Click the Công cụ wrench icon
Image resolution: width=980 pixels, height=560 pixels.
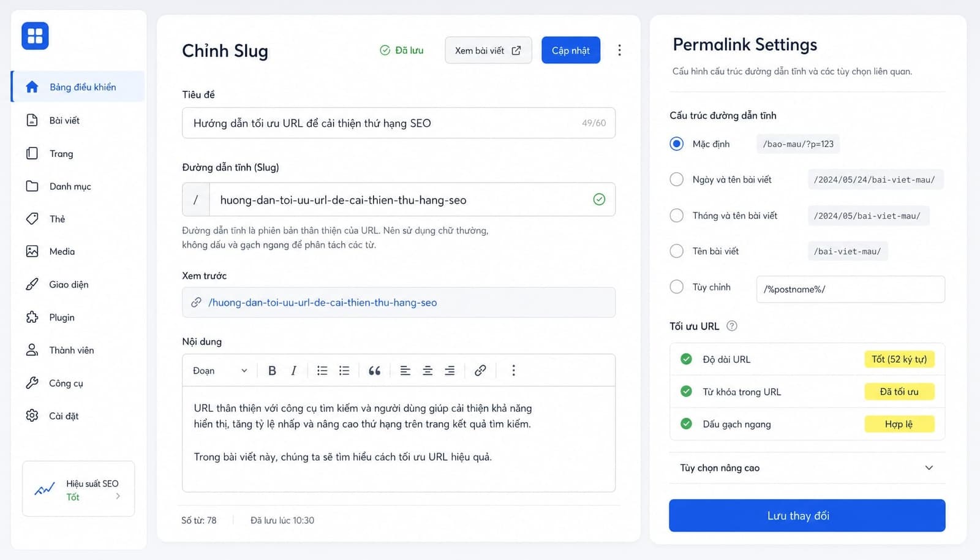pos(32,383)
